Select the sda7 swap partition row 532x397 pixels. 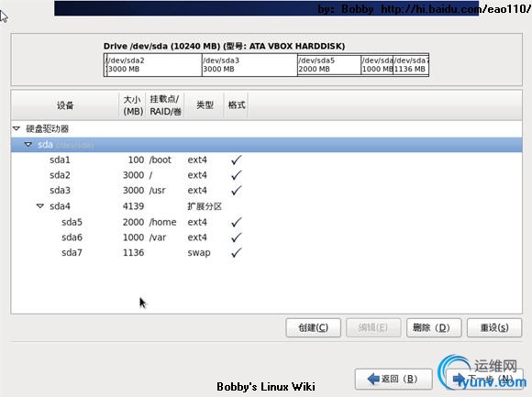click(266, 252)
